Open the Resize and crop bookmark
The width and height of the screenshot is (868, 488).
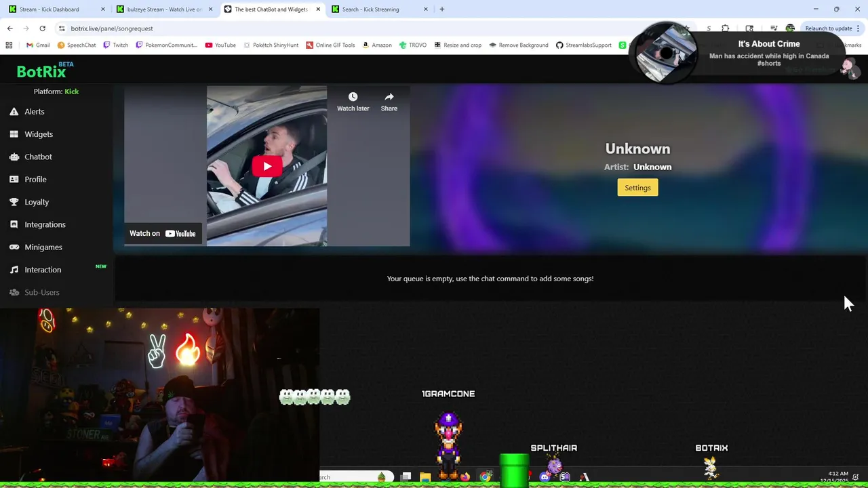[458, 45]
